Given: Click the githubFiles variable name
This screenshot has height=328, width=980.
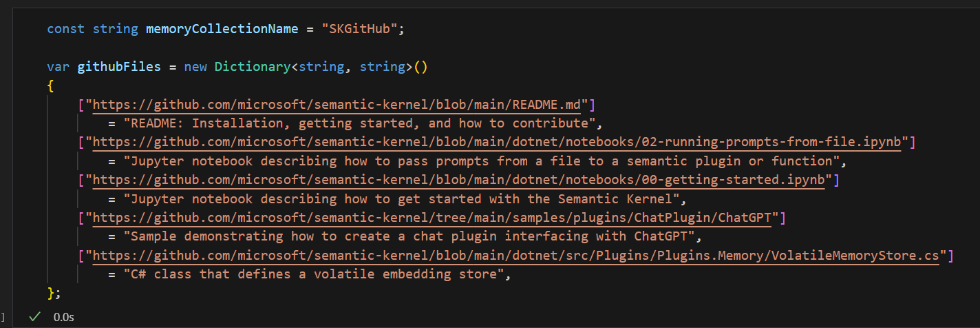Looking at the screenshot, I should (x=119, y=68).
